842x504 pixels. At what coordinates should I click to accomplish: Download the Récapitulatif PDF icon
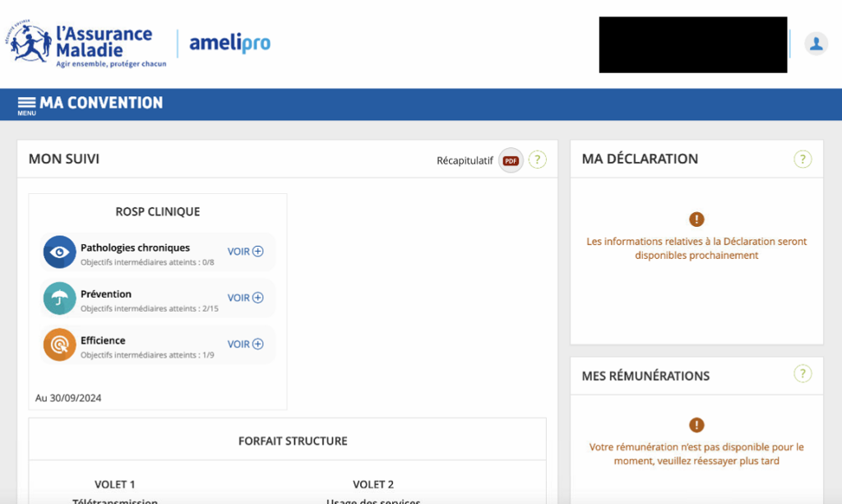[x=511, y=160]
